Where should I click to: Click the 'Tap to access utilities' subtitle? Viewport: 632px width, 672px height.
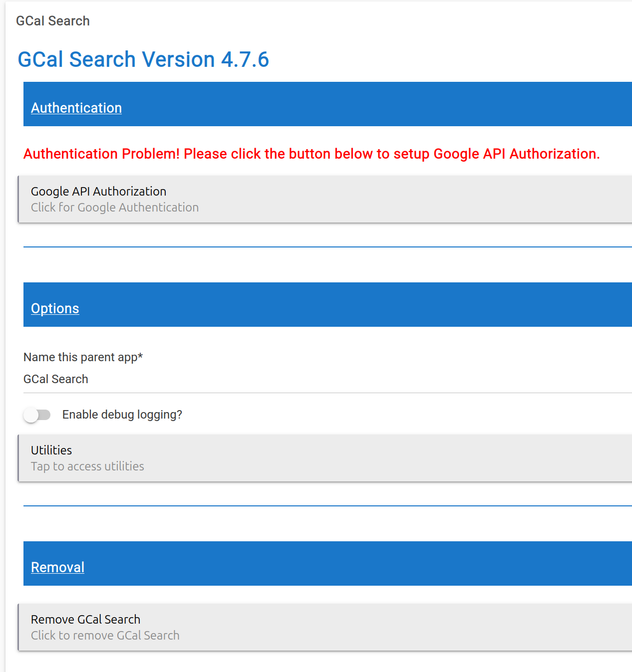point(87,466)
